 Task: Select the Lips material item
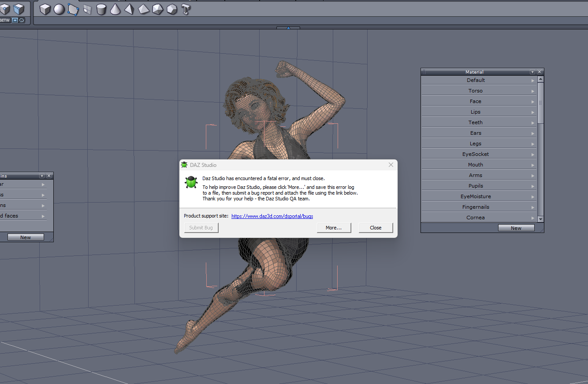(x=475, y=112)
